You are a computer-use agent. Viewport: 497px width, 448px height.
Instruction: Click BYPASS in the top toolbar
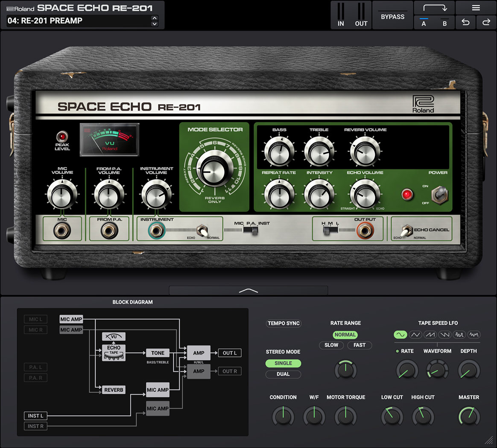click(x=392, y=16)
